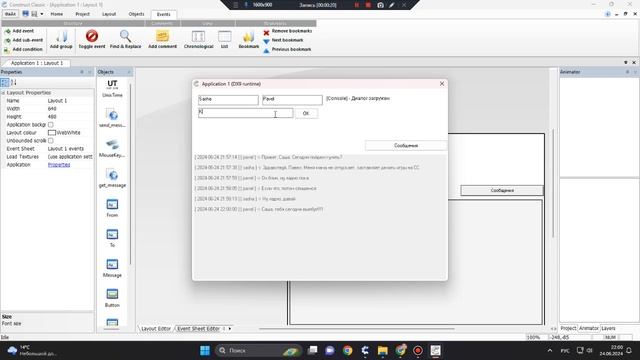The image size is (640, 360).
Task: Open tab list dropdown arrow at top right
Action: pos(626,62)
